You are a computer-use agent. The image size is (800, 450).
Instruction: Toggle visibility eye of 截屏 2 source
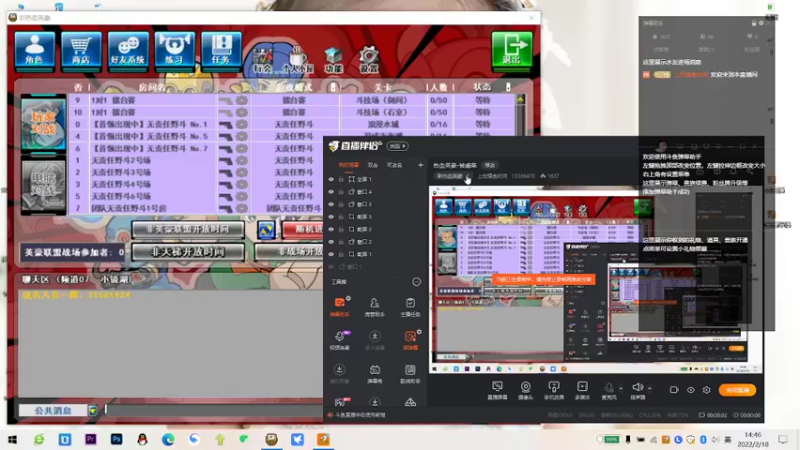pyautogui.click(x=331, y=229)
